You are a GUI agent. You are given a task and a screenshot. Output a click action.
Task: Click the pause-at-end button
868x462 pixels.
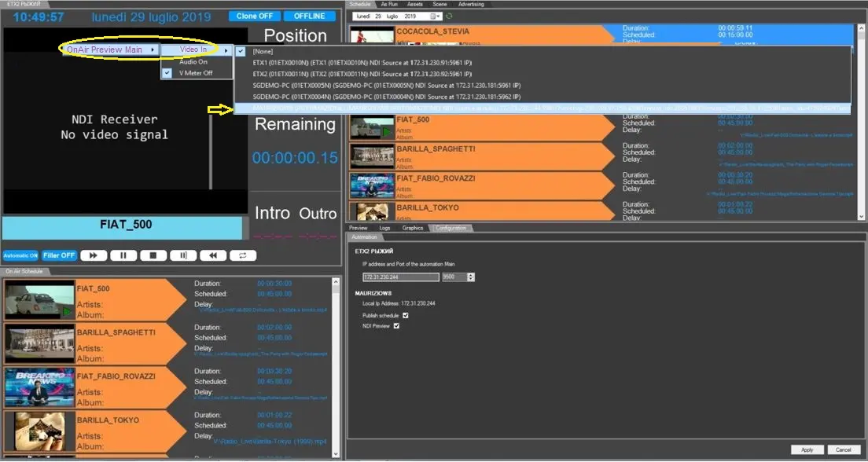[x=183, y=255]
